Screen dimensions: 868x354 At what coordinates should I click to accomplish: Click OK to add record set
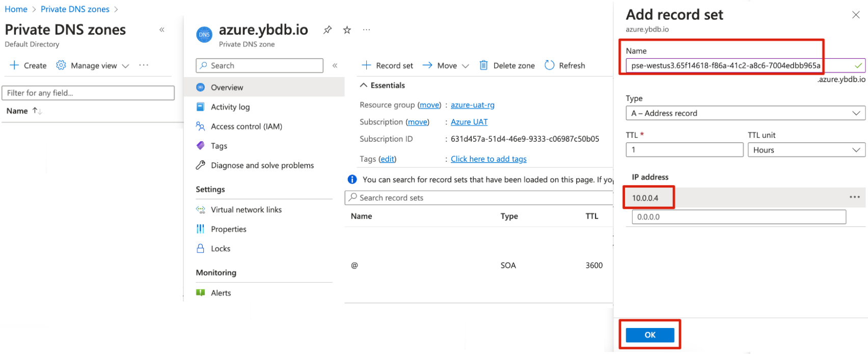(x=650, y=335)
